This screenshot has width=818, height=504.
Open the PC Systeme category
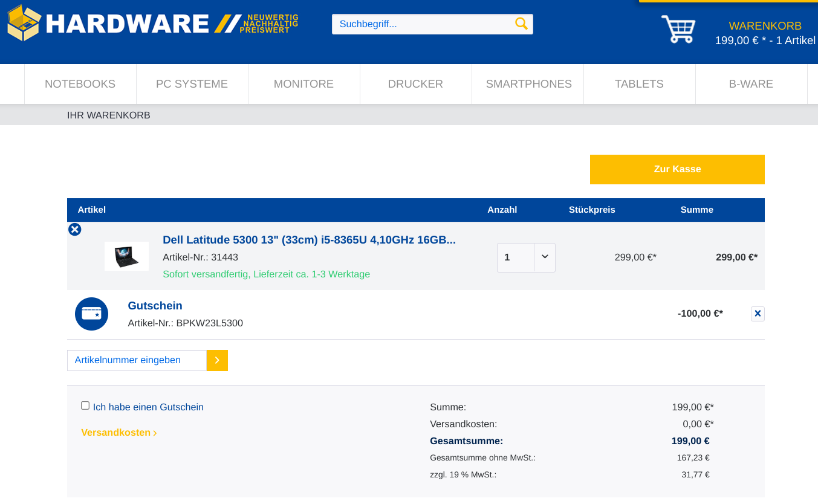tap(192, 84)
